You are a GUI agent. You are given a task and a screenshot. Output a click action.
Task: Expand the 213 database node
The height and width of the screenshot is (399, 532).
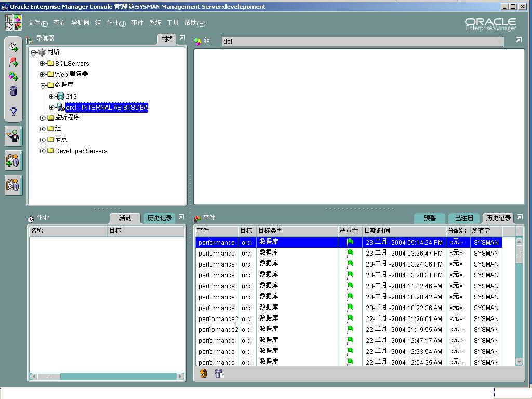point(51,96)
